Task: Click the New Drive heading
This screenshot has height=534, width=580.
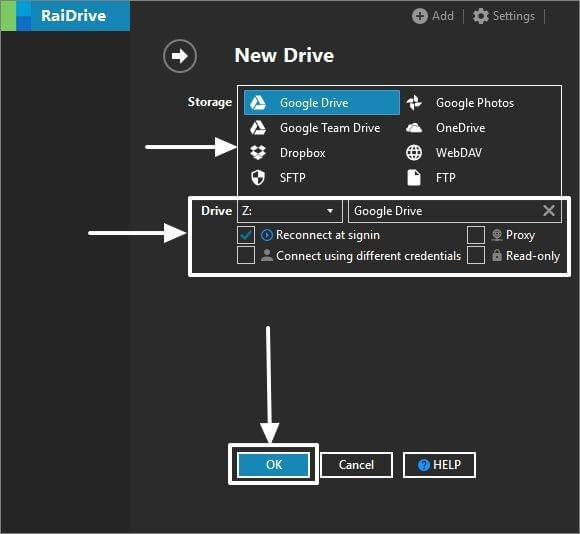Action: (284, 56)
